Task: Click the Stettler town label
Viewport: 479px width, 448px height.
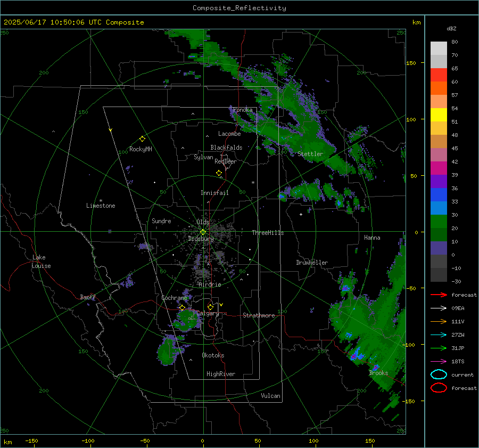Action: (x=310, y=154)
